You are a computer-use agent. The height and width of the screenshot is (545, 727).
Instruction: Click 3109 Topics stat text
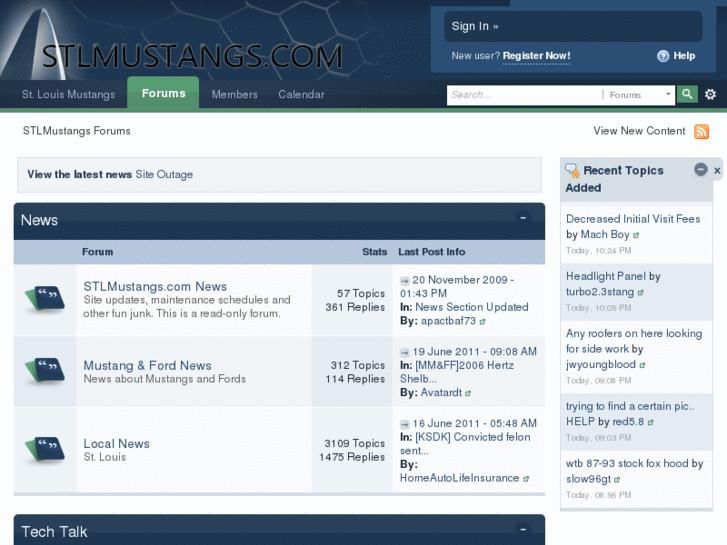click(x=355, y=444)
